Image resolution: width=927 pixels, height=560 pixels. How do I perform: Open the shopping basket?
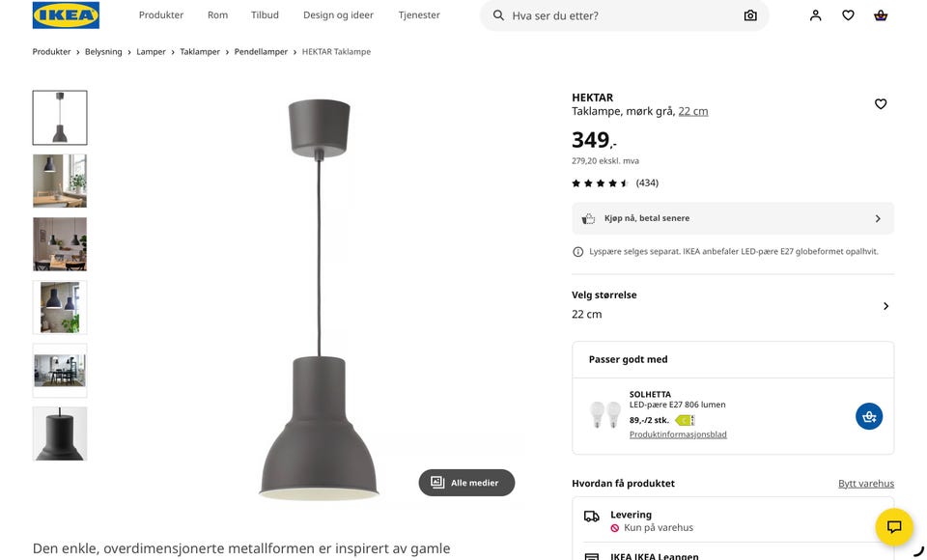tap(881, 15)
